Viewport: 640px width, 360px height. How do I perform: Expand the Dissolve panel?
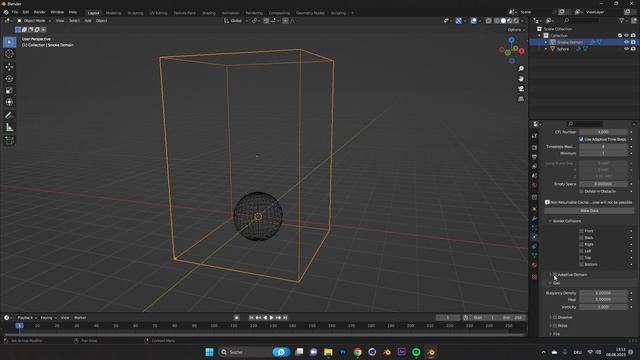click(550, 317)
